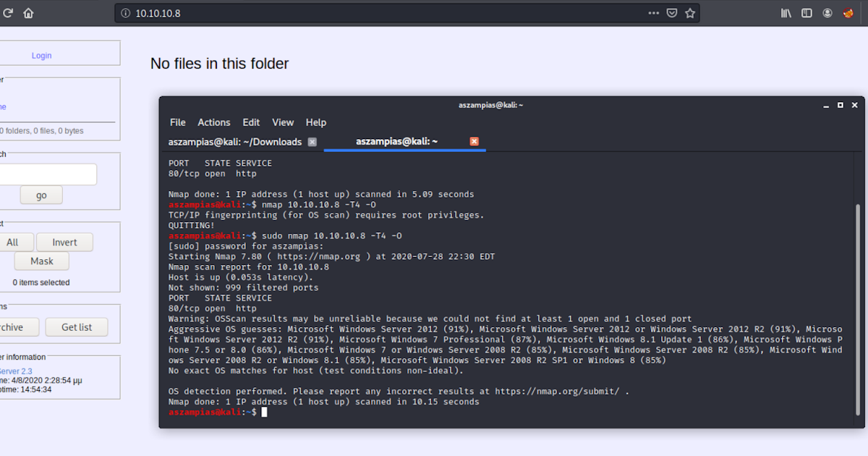The width and height of the screenshot is (868, 456).
Task: Close the ~/Downloads terminal tab
Action: 312,142
